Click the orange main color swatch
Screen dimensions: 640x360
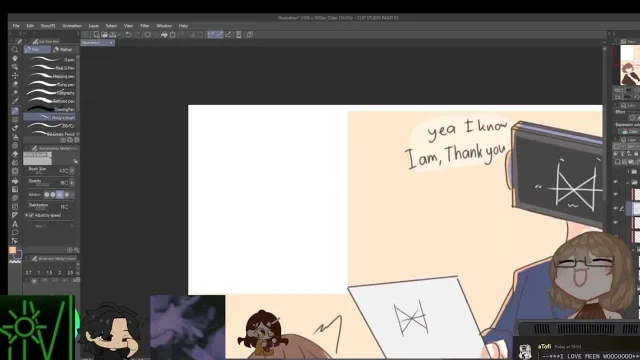tap(13, 250)
